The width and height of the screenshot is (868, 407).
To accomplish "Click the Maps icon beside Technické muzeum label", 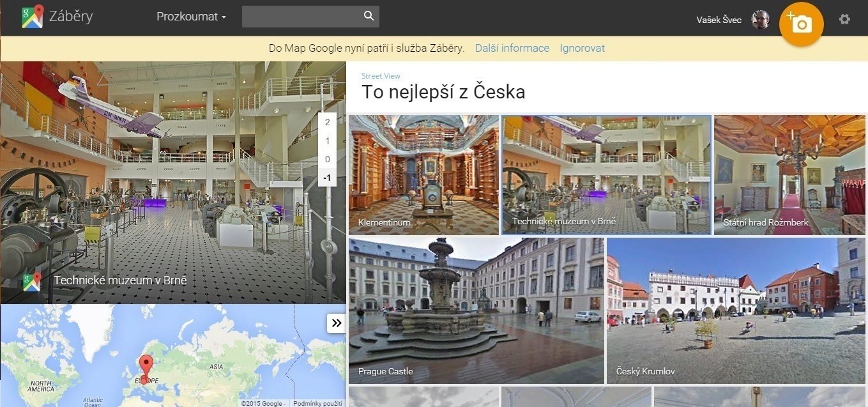I will click(32, 281).
